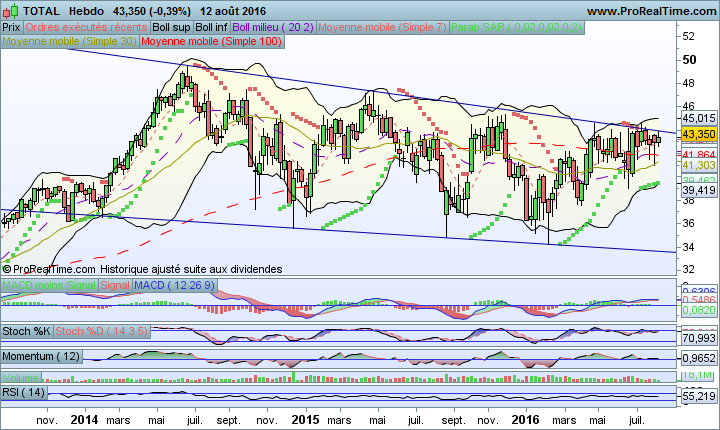The height and width of the screenshot is (430, 720).
Task: Click the 55,219 RSI value tag
Action: point(699,396)
